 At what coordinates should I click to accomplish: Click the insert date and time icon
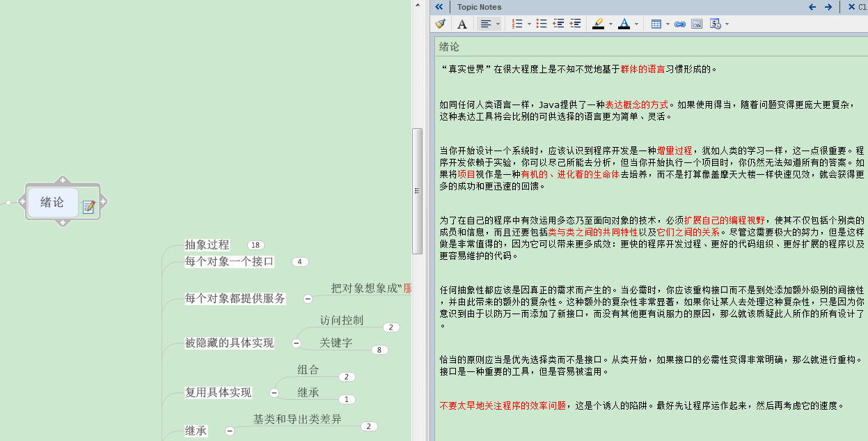[x=716, y=24]
